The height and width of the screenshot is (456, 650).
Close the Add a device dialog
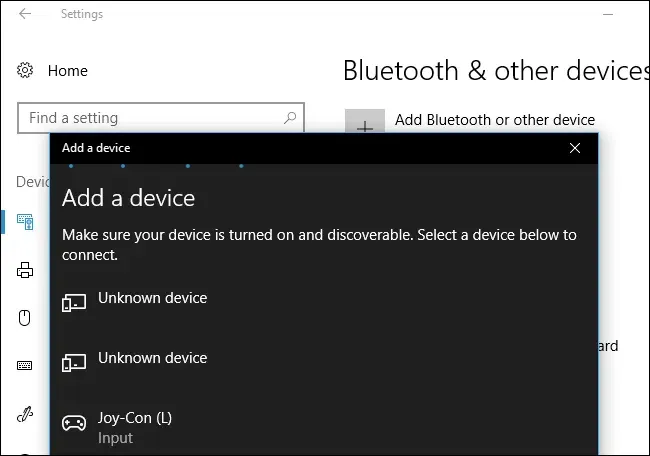575,148
